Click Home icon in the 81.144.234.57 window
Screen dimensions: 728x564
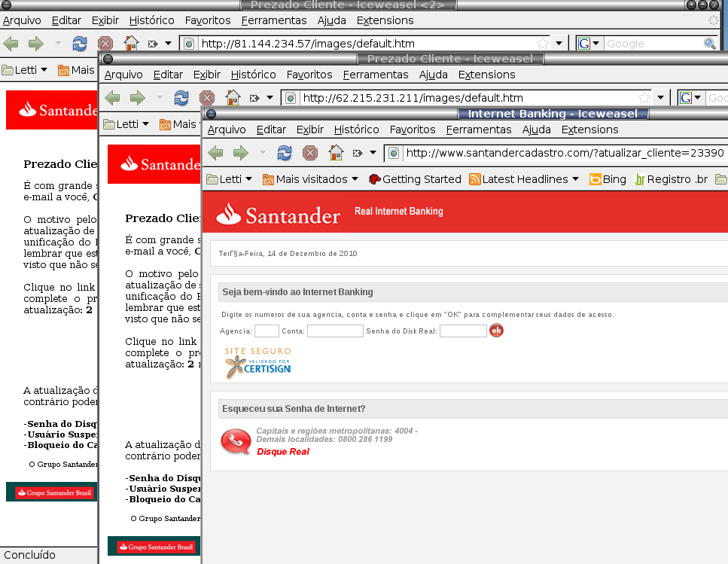[131, 43]
